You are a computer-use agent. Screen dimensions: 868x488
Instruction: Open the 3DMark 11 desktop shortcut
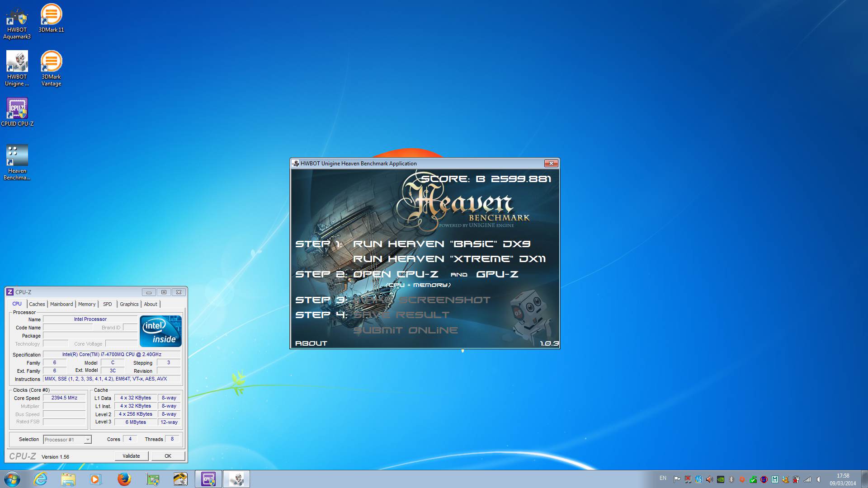tap(51, 19)
